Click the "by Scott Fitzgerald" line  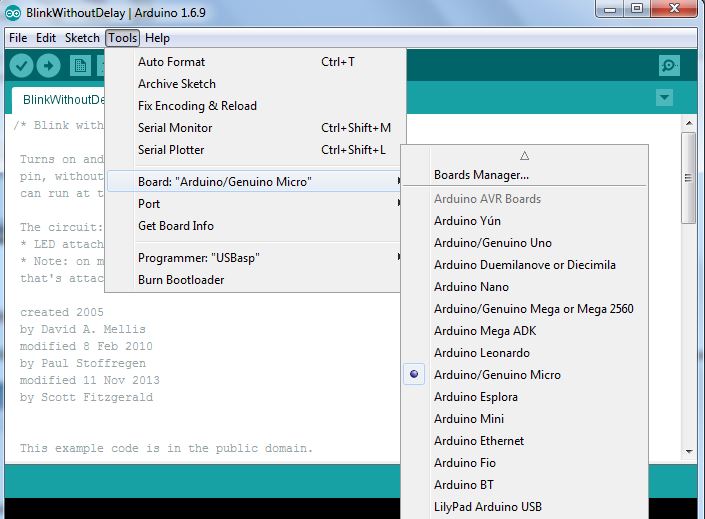pyautogui.click(x=86, y=397)
